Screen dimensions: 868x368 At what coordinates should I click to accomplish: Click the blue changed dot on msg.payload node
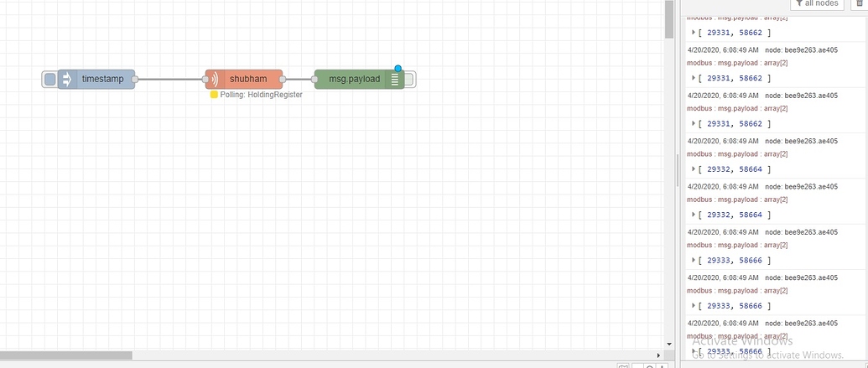point(398,69)
